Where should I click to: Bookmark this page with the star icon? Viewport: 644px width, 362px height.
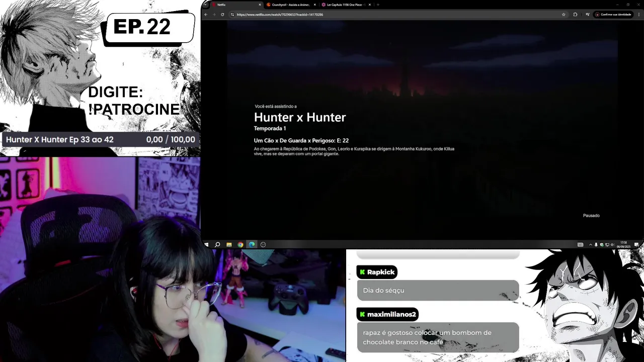click(563, 15)
